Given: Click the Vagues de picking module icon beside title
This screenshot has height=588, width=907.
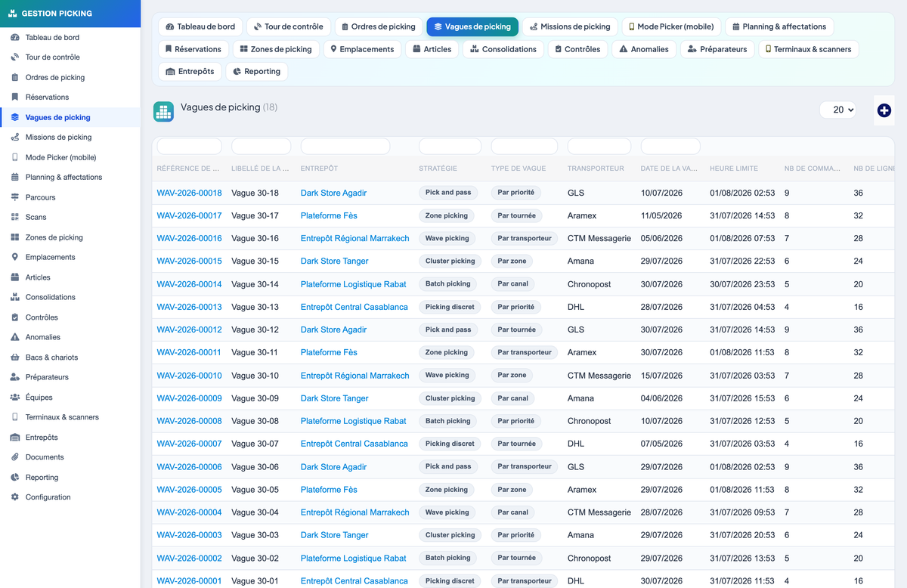Looking at the screenshot, I should pyautogui.click(x=163, y=112).
